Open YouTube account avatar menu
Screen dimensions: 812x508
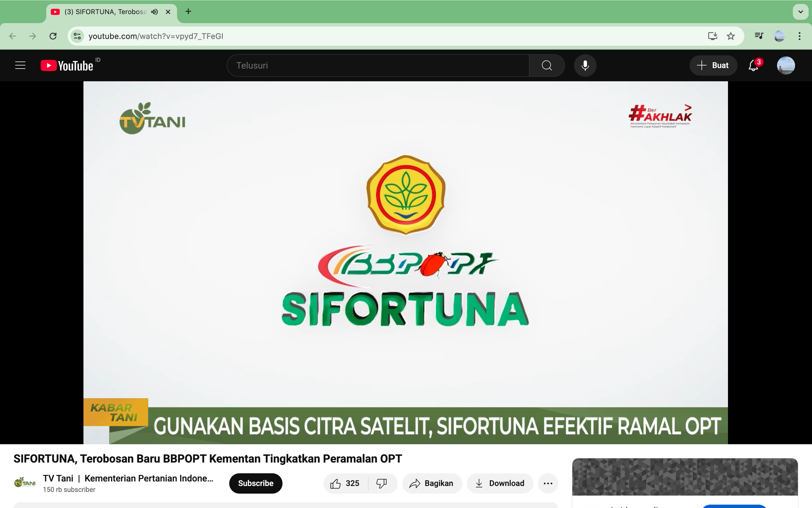[x=786, y=65]
